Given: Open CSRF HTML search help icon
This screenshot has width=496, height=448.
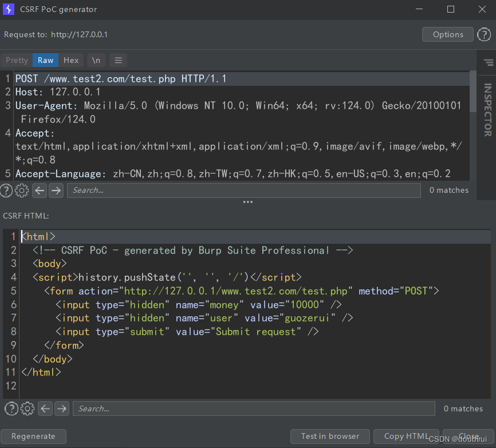Looking at the screenshot, I should 11,409.
